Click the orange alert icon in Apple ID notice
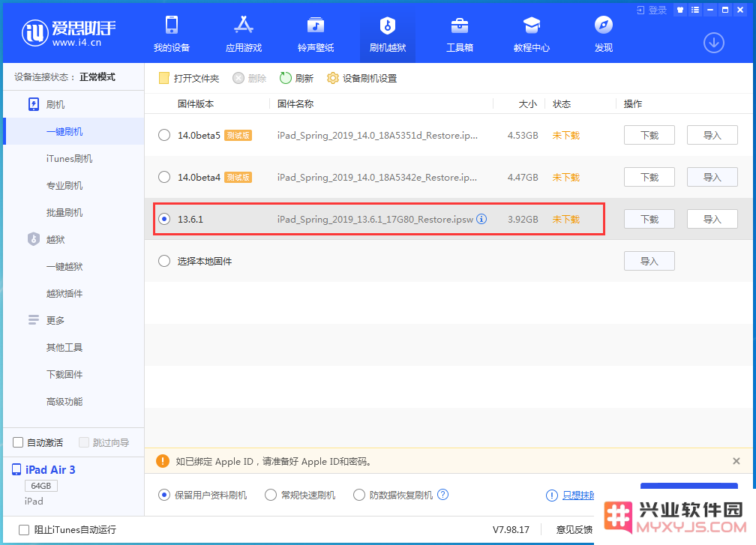The width and height of the screenshot is (756, 545). (163, 461)
